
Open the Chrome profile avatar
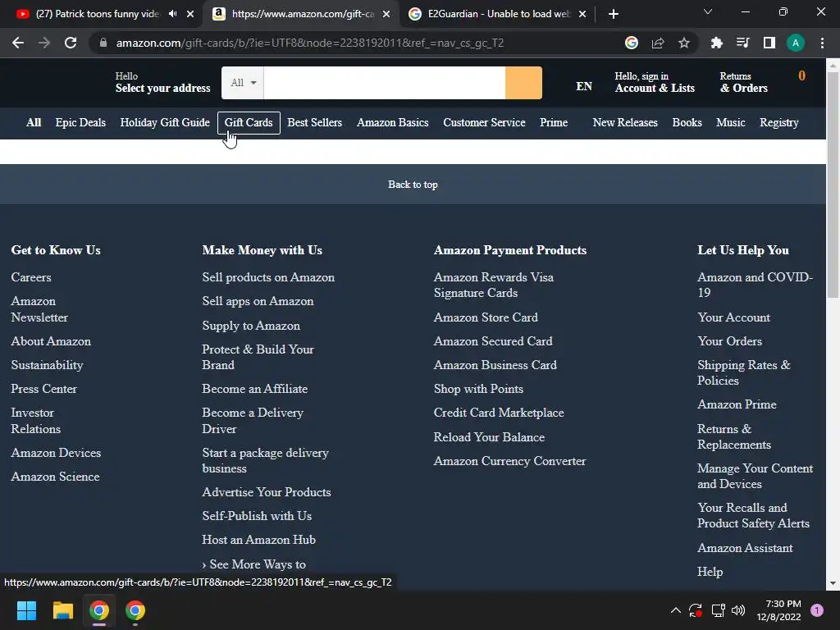coord(795,43)
